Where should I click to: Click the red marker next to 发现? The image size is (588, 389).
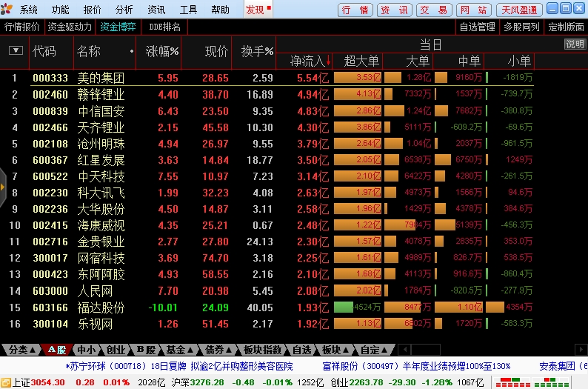pos(269,7)
